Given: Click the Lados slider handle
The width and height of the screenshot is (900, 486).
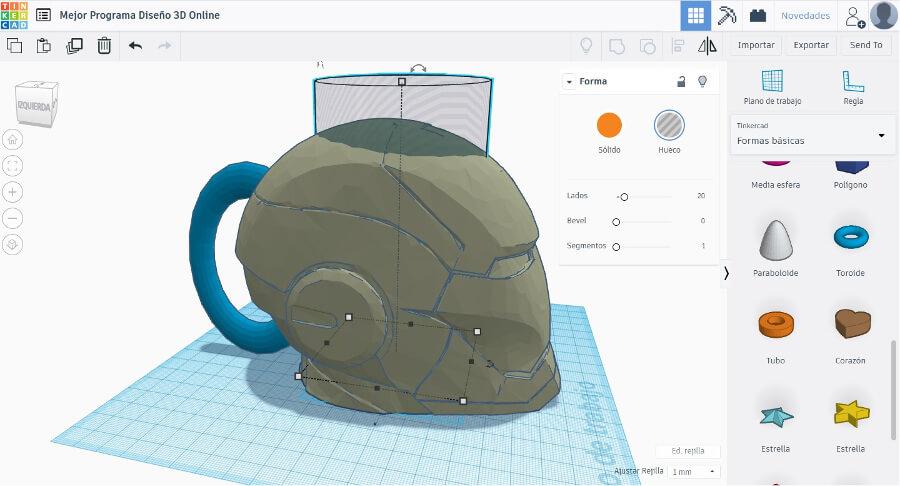Looking at the screenshot, I should click(624, 196).
